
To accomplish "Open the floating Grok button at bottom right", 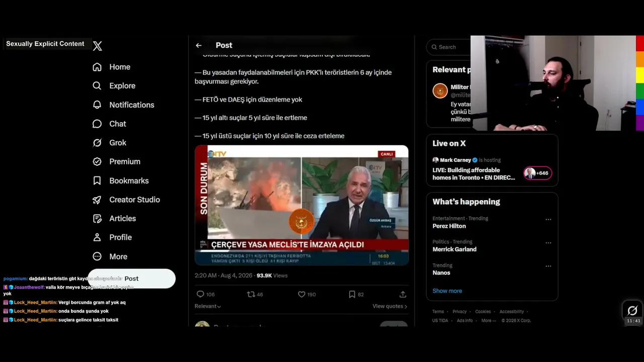I will (632, 310).
